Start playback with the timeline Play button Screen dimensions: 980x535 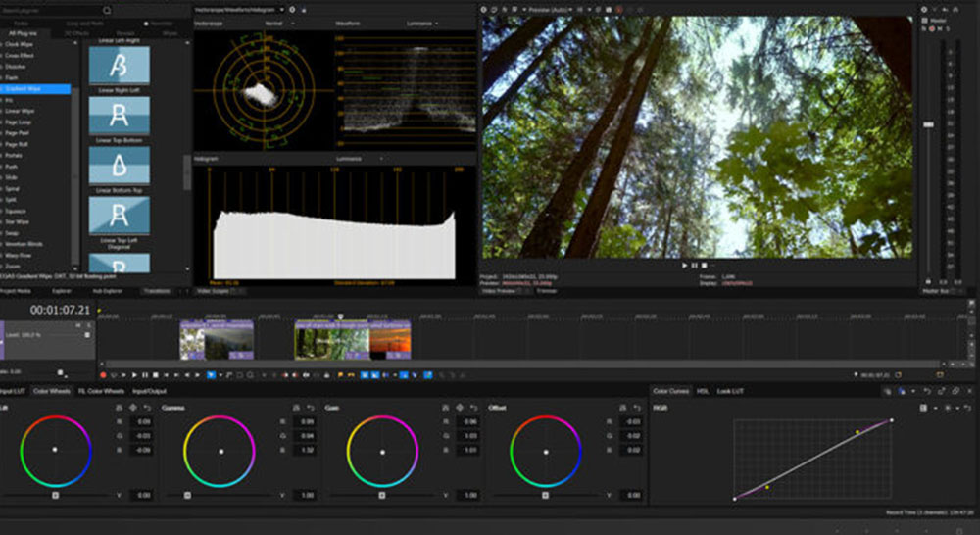click(x=134, y=375)
